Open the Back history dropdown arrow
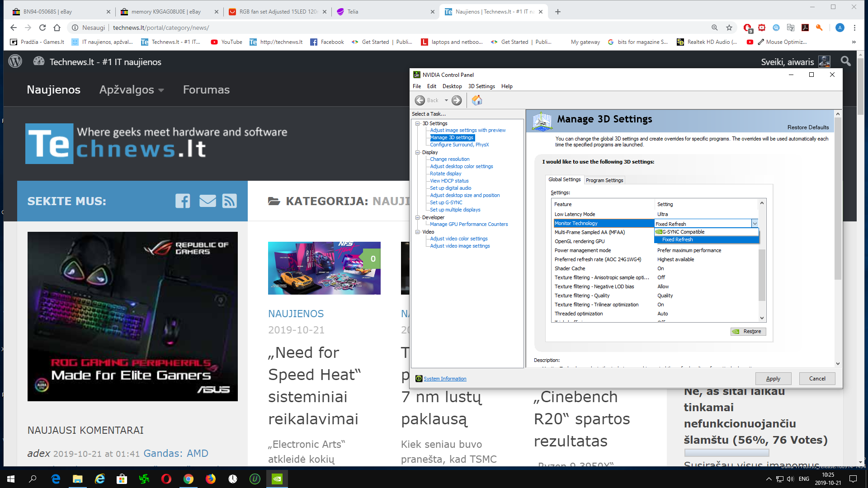This screenshot has height=488, width=868. 446,100
